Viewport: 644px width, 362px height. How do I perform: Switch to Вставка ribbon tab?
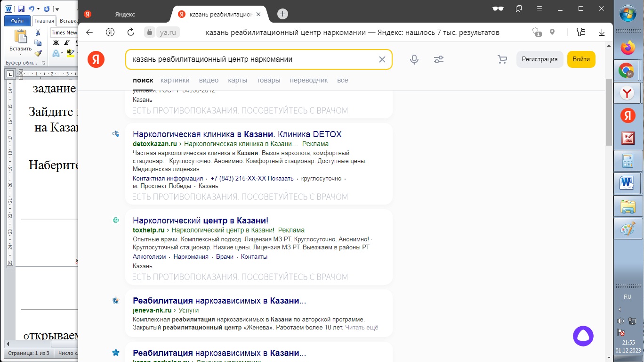(x=68, y=21)
